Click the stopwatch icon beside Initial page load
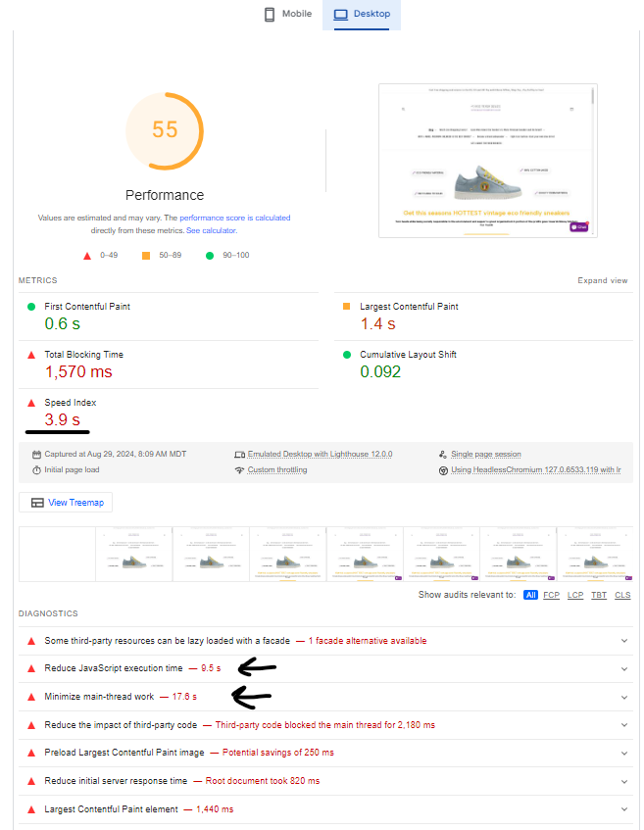The image size is (644, 830). tap(36, 470)
